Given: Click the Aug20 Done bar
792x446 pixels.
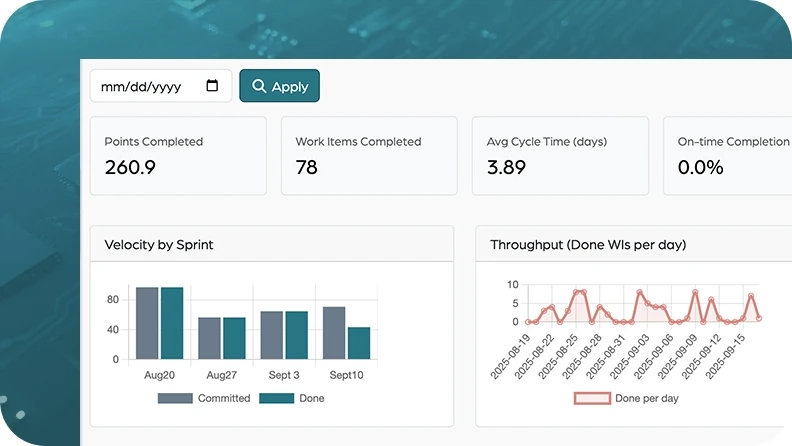Looking at the screenshot, I should pos(172,323).
